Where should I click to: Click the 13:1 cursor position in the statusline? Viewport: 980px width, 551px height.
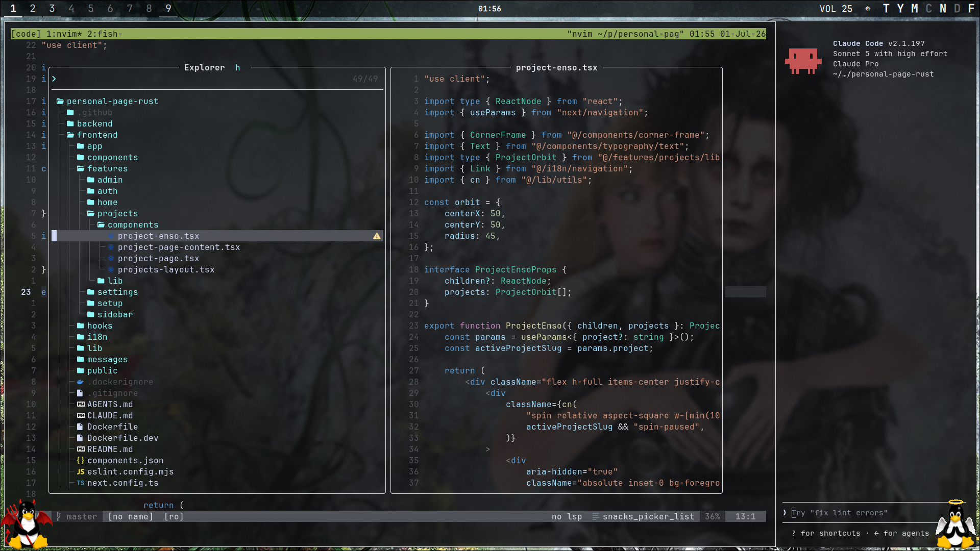(745, 517)
